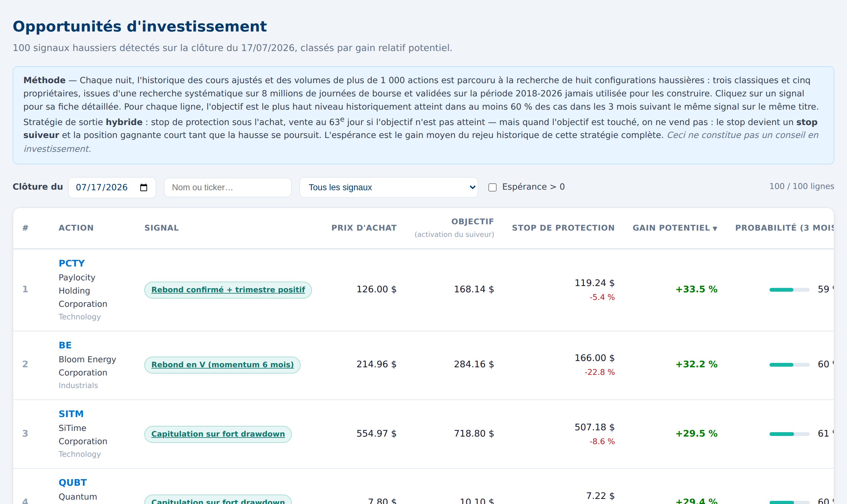Open the calendar picker icon in date field
847x504 pixels.
click(144, 187)
